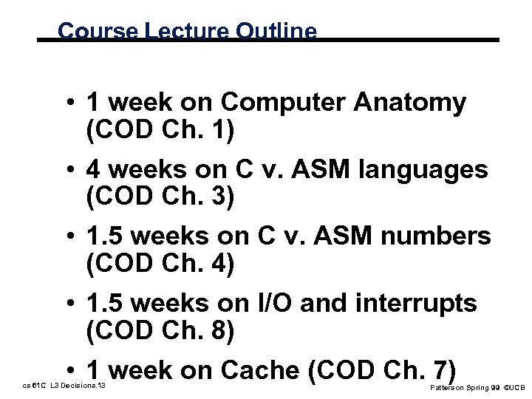Select the "1 week on Computer Anatomy" line
Screen dimensions: 532x399
click(276, 103)
